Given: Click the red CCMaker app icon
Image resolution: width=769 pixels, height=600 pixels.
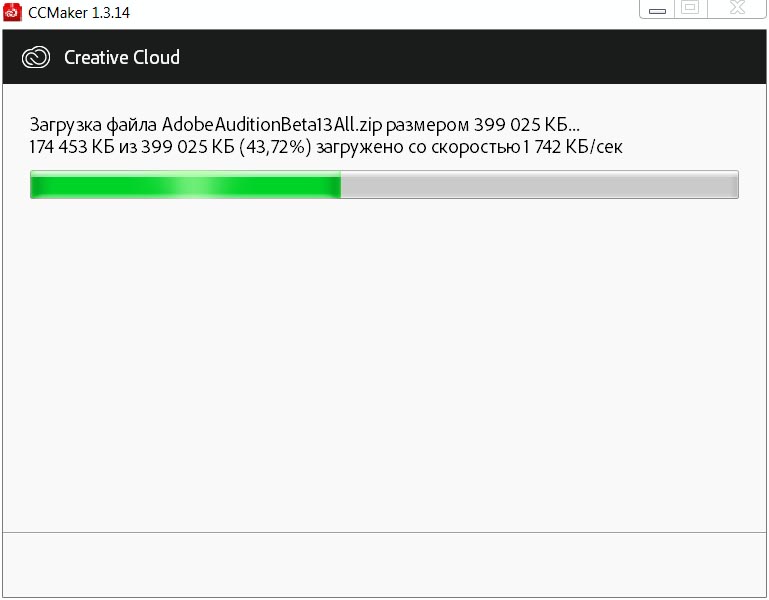Looking at the screenshot, I should (12, 12).
